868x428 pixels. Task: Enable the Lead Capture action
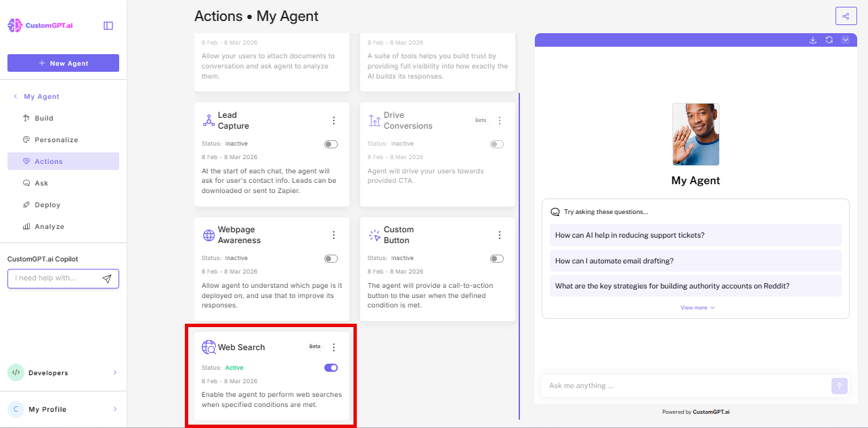[x=330, y=144]
